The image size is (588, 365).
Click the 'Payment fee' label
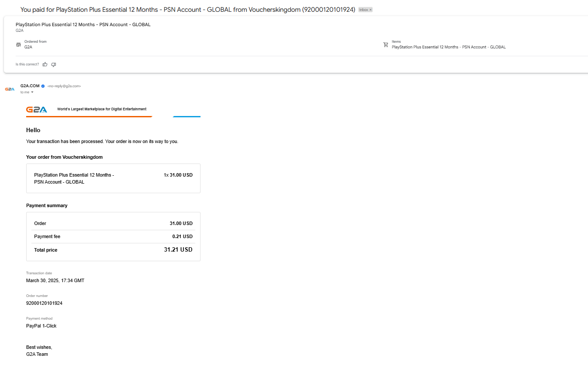tap(47, 236)
